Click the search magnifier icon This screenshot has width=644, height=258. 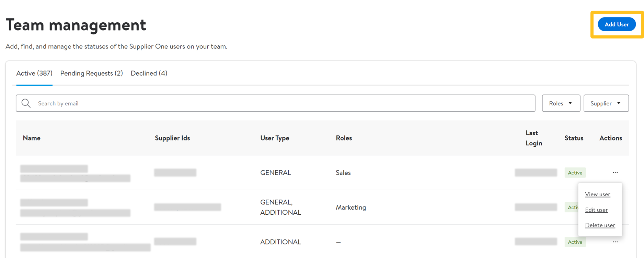click(x=26, y=103)
